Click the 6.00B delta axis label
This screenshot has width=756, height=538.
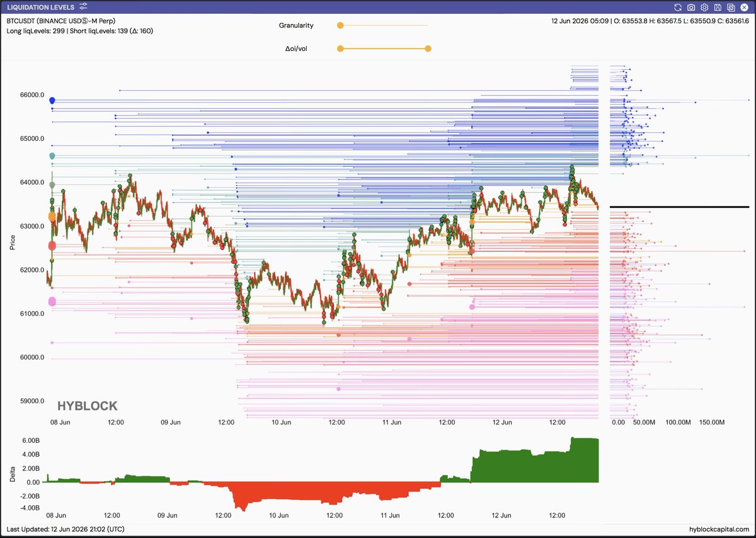point(31,442)
